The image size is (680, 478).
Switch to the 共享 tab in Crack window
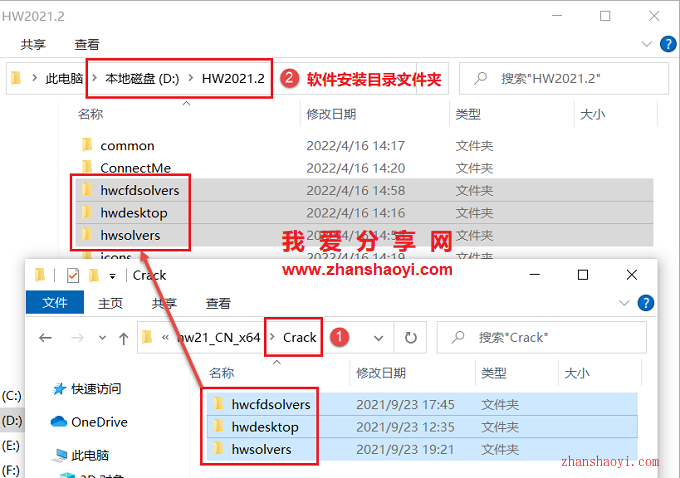tap(164, 303)
